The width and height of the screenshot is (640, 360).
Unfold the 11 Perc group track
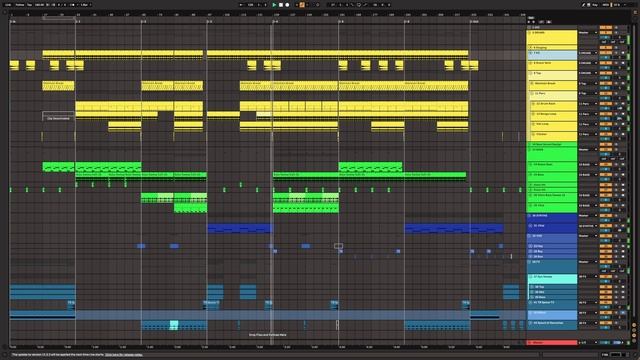click(533, 93)
